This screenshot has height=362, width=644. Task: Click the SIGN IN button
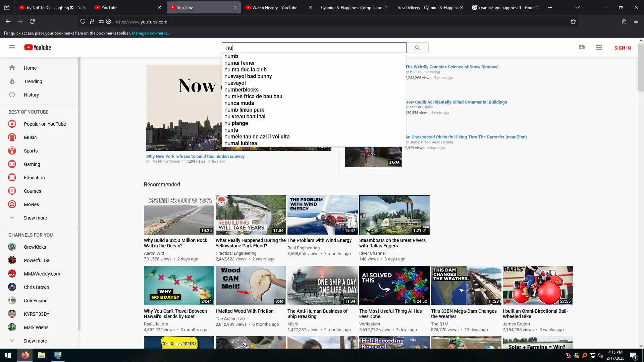tap(622, 48)
